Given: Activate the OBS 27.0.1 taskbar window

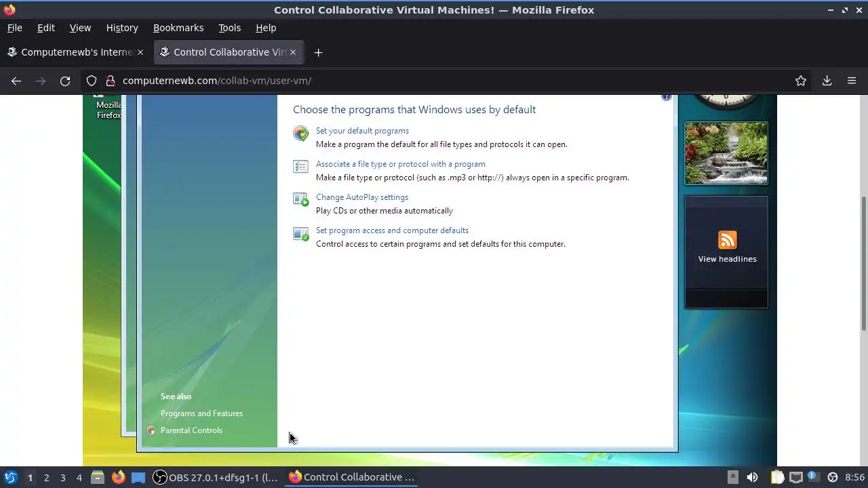Looking at the screenshot, I should coord(216,477).
